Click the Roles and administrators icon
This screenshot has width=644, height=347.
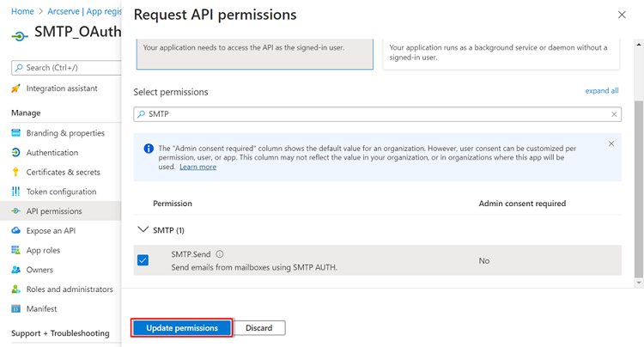(x=15, y=289)
